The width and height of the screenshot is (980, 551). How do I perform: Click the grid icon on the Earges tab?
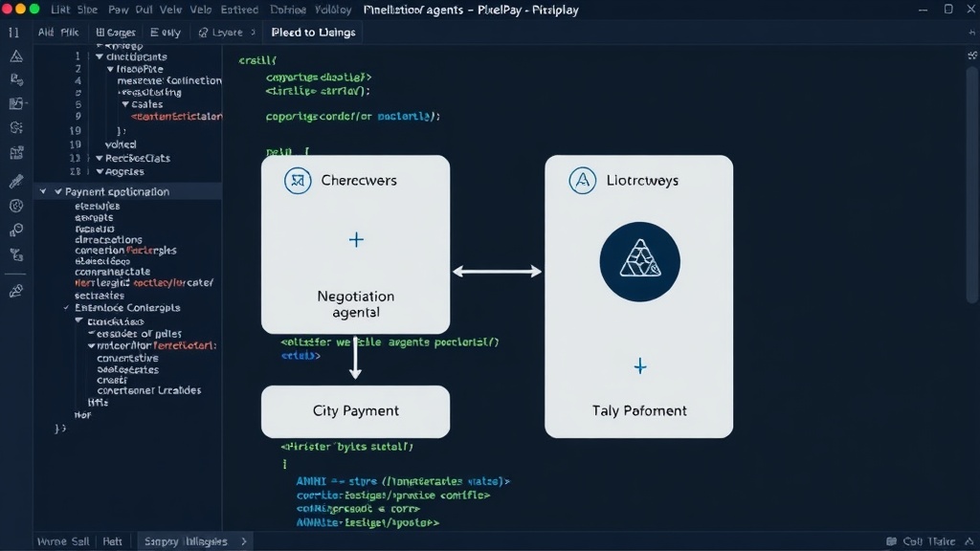pos(100,33)
